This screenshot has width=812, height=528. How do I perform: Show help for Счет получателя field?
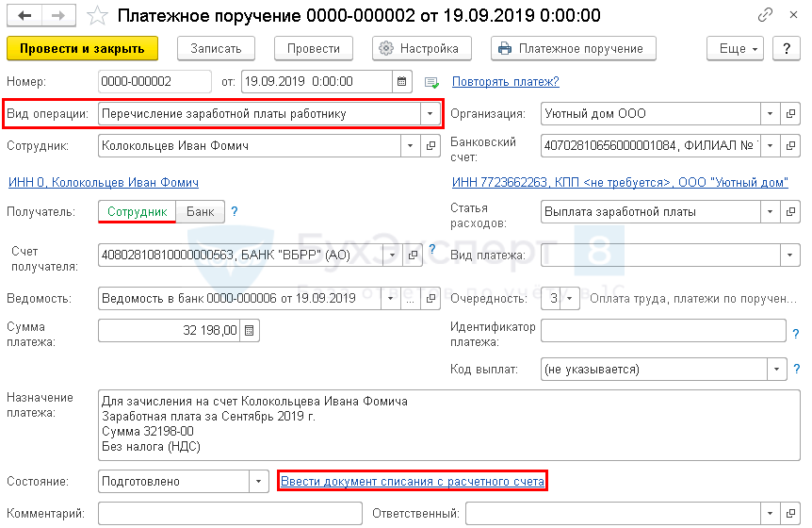point(432,249)
